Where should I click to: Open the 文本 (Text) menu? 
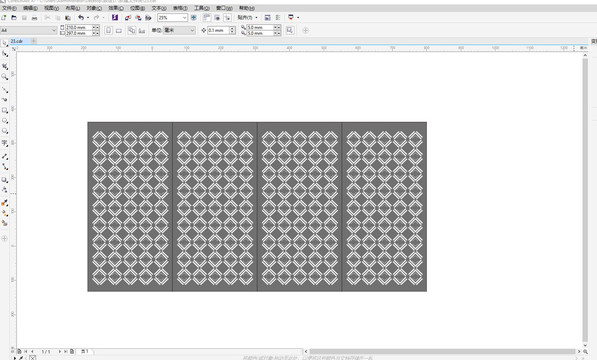(159, 8)
